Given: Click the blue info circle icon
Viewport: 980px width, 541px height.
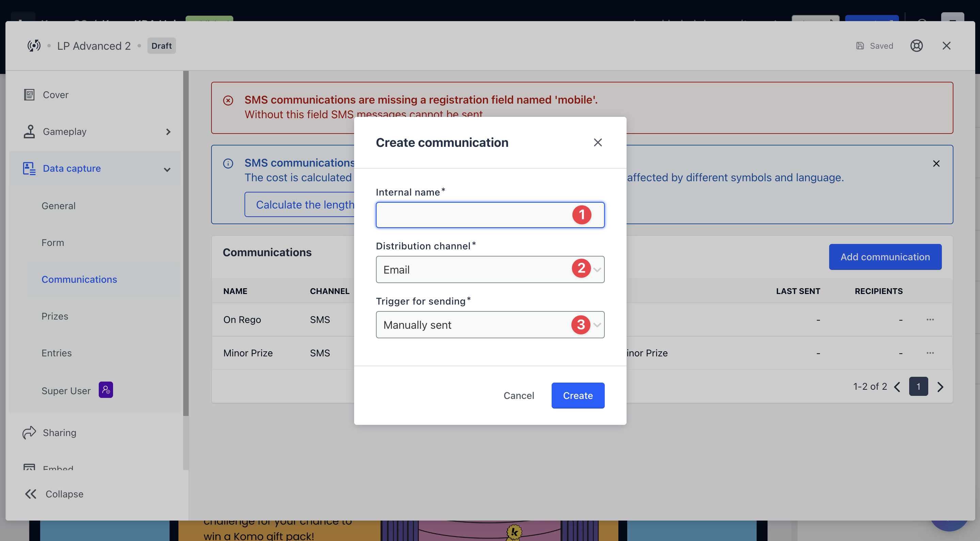Looking at the screenshot, I should (x=228, y=164).
